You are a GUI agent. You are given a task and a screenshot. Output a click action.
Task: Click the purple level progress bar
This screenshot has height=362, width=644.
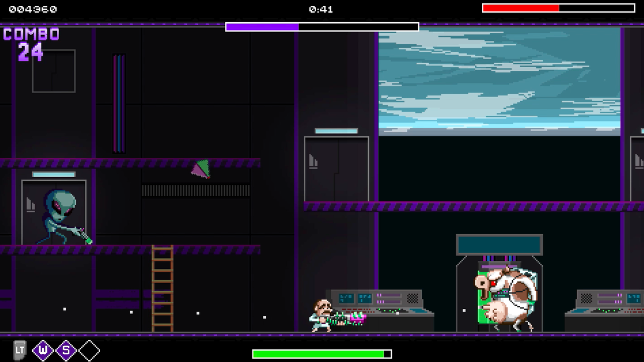tap(322, 27)
